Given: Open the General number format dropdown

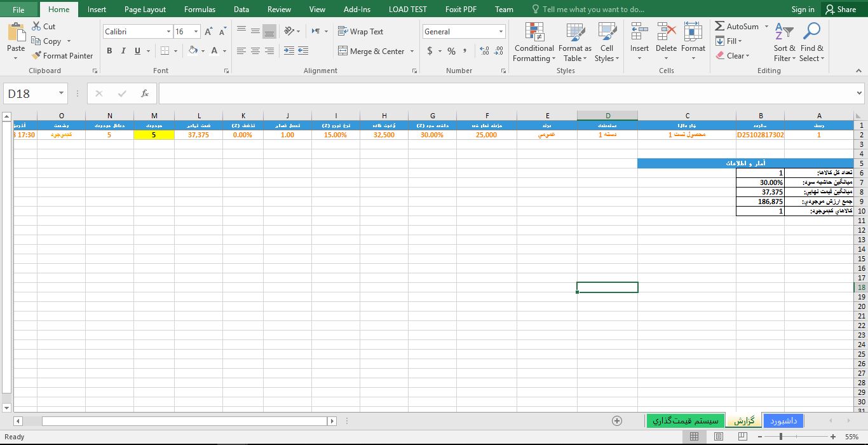Looking at the screenshot, I should point(501,32).
